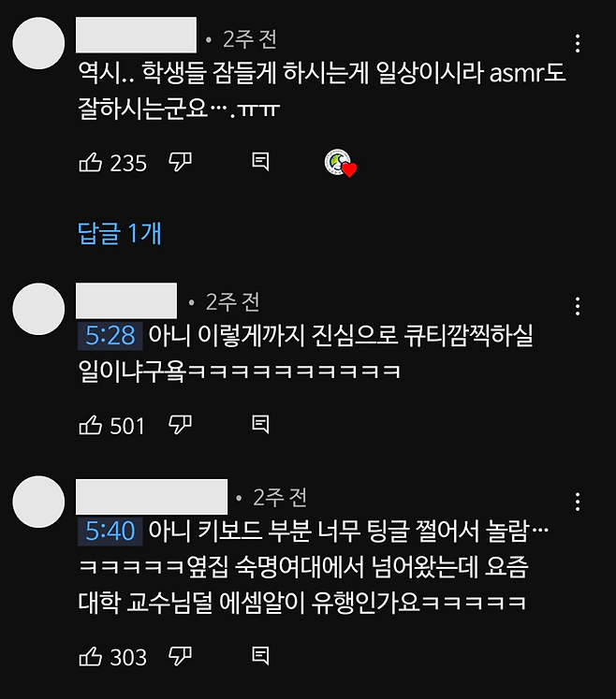
Task: Open more options for 5:28 comment
Action: [578, 307]
